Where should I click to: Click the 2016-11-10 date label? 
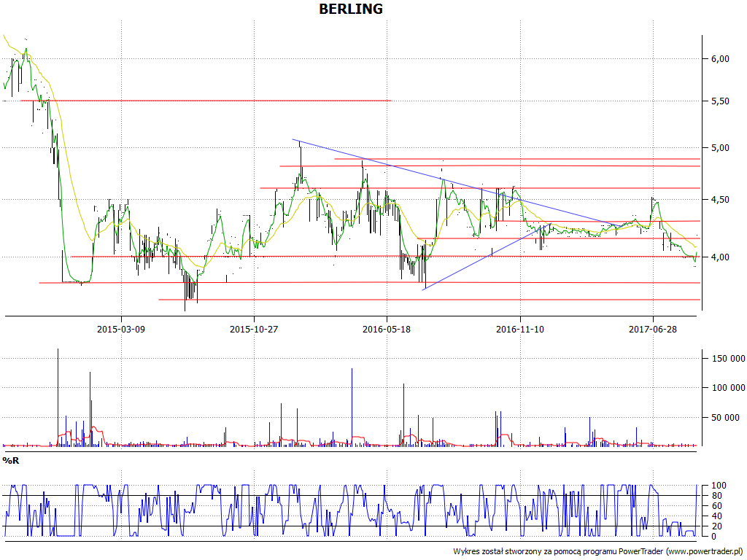519,329
